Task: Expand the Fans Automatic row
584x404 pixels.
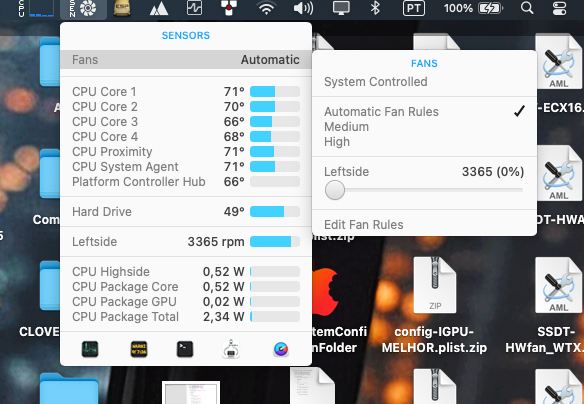Action: [186, 60]
